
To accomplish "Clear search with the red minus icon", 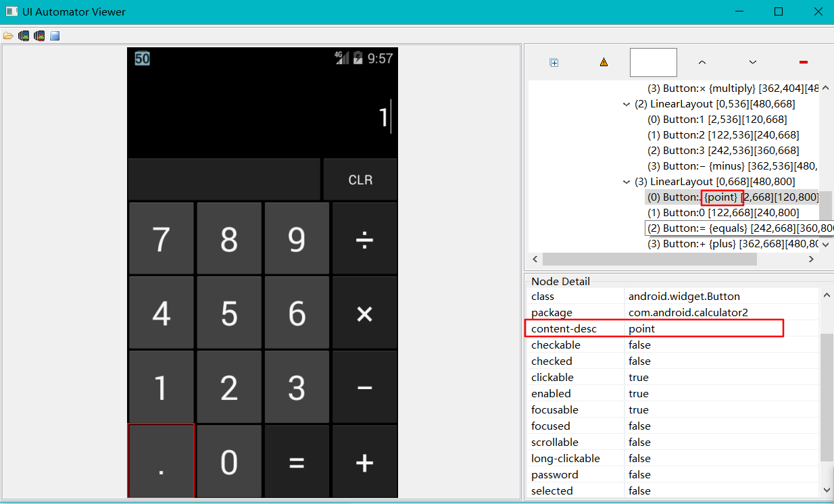I will [803, 61].
